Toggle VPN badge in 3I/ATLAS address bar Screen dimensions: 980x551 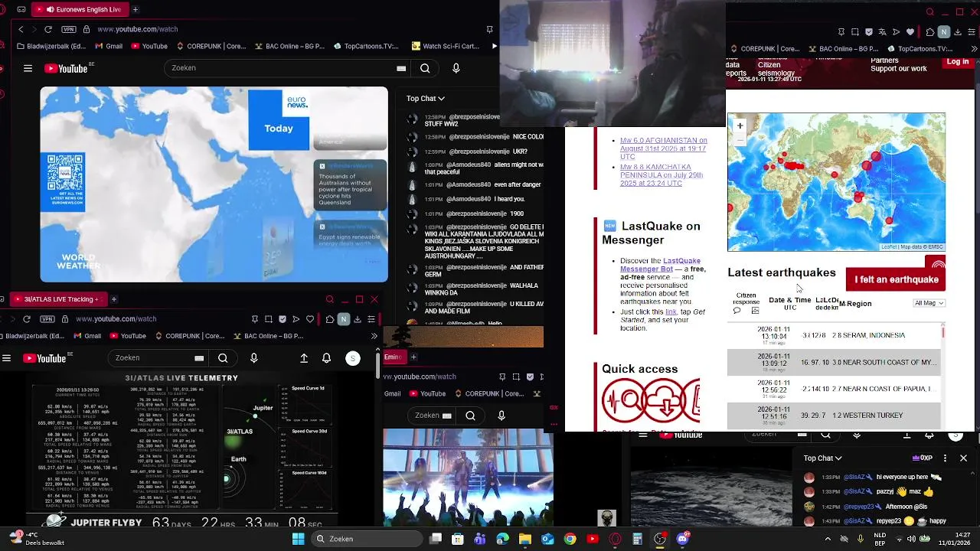point(47,319)
